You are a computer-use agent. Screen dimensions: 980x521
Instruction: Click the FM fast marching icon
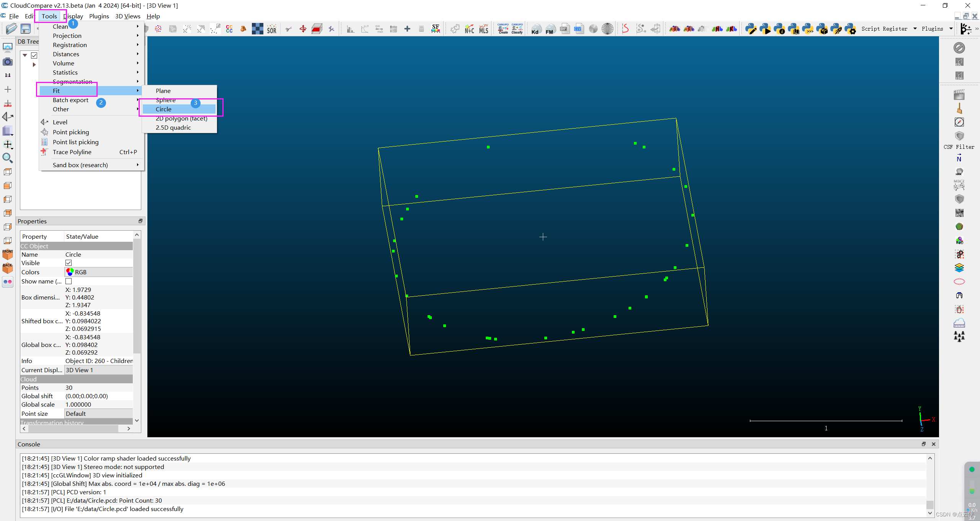point(550,29)
